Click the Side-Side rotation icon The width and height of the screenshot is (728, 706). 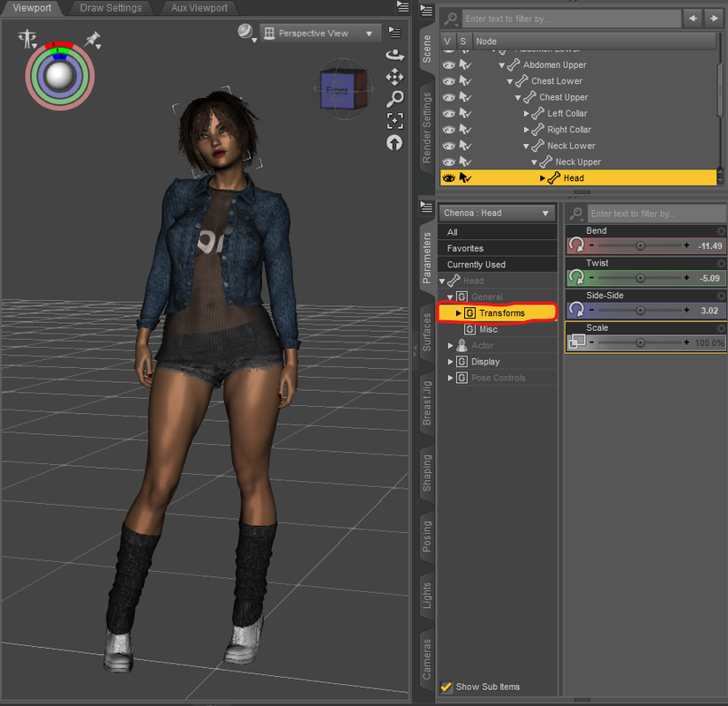(576, 310)
